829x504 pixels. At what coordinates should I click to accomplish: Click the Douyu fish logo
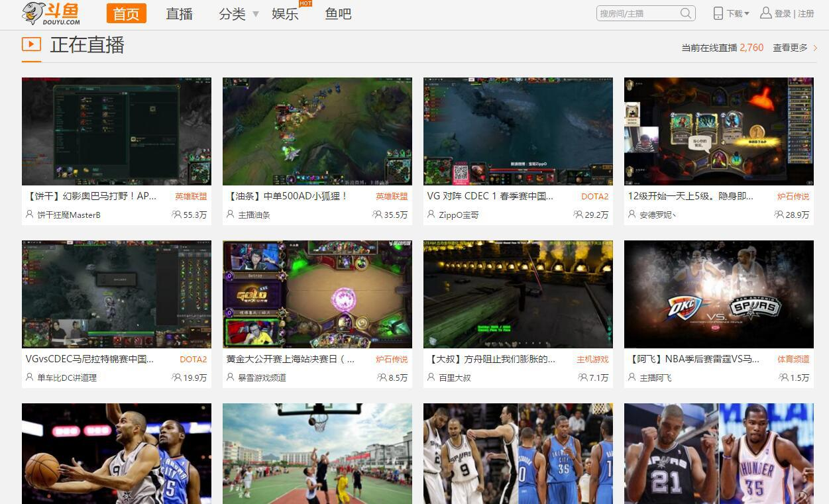tap(51, 13)
